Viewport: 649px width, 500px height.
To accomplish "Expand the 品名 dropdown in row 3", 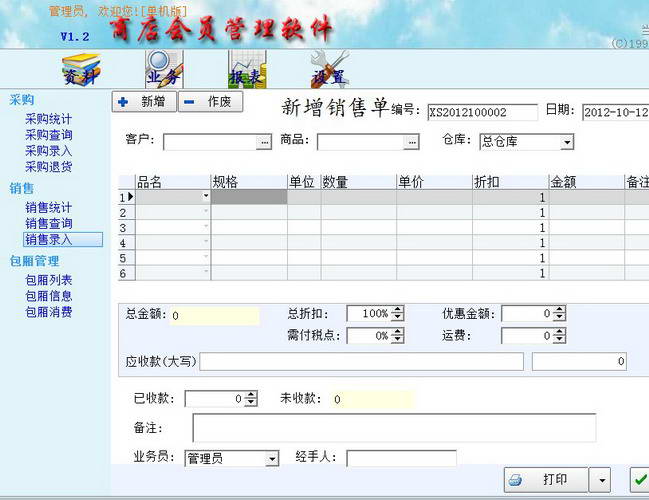I will 206,226.
